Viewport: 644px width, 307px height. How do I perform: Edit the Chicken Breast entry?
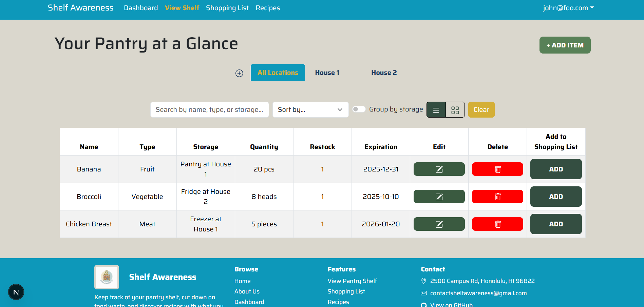439,224
